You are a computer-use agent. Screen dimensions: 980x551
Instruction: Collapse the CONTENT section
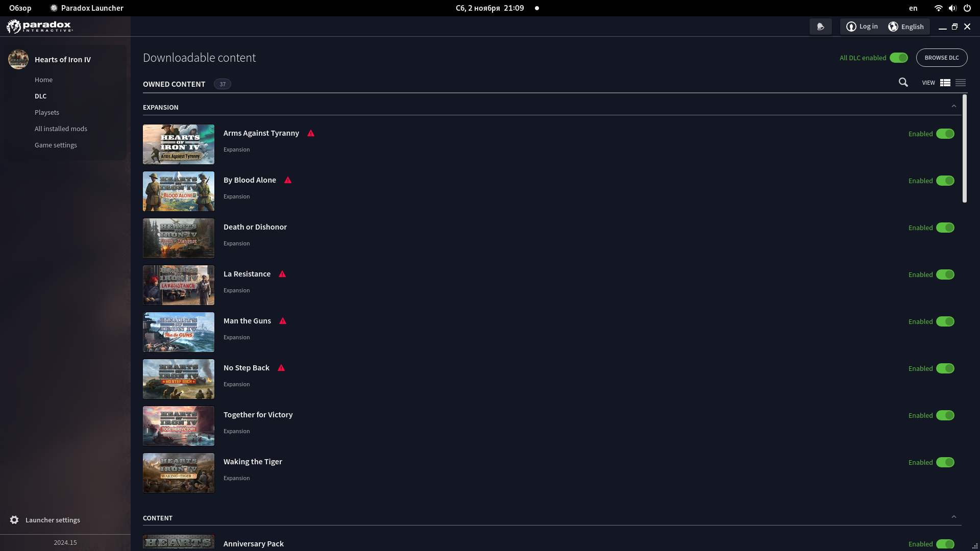tap(953, 517)
